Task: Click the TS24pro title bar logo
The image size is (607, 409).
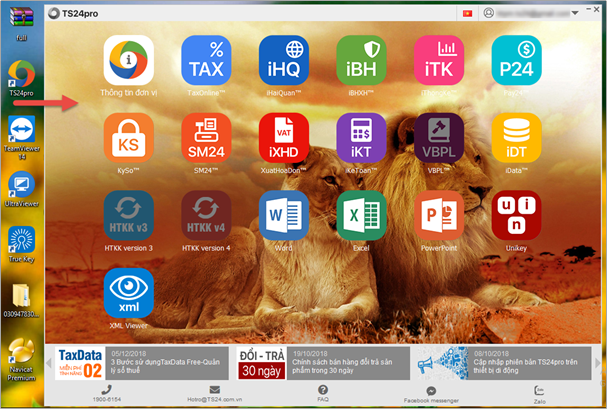Action: click(53, 14)
